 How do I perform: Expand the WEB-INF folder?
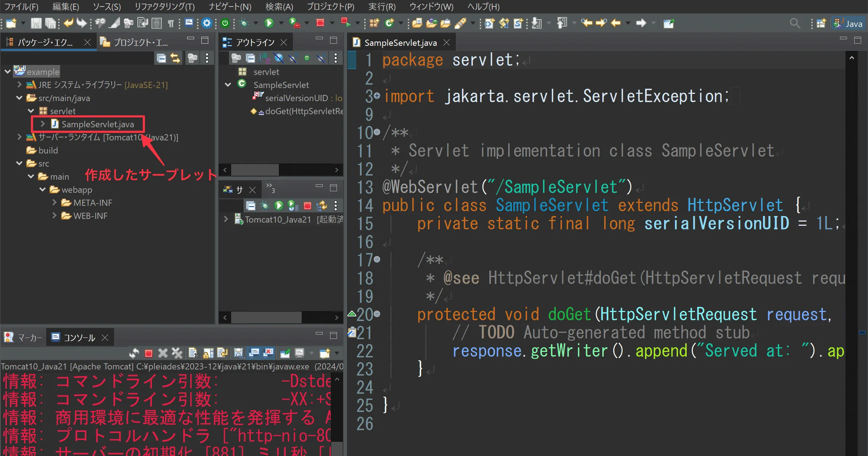(54, 216)
